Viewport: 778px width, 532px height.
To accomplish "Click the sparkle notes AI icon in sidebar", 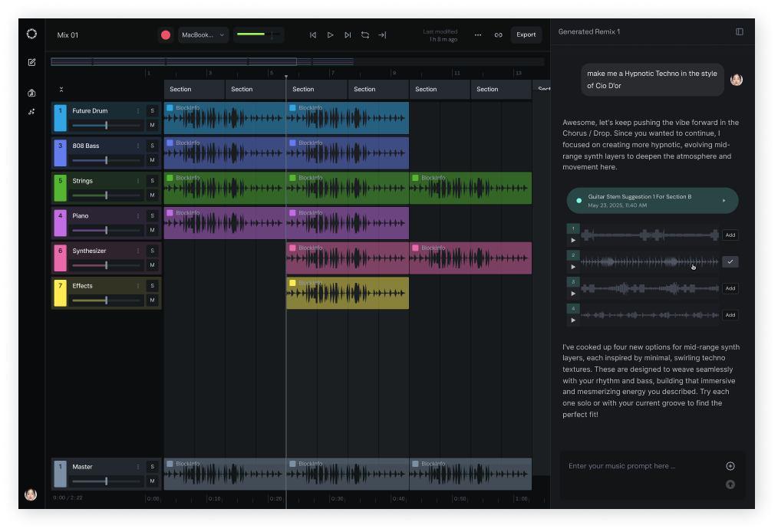I will [x=31, y=112].
